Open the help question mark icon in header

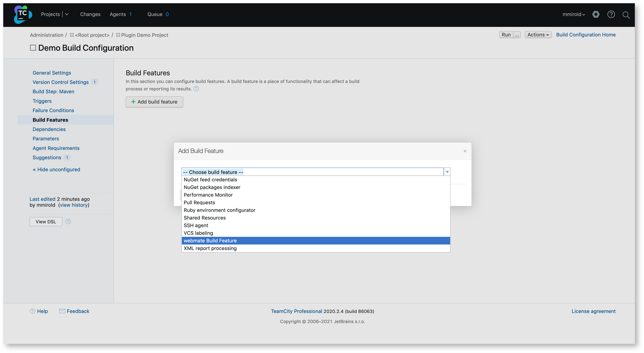(x=611, y=14)
